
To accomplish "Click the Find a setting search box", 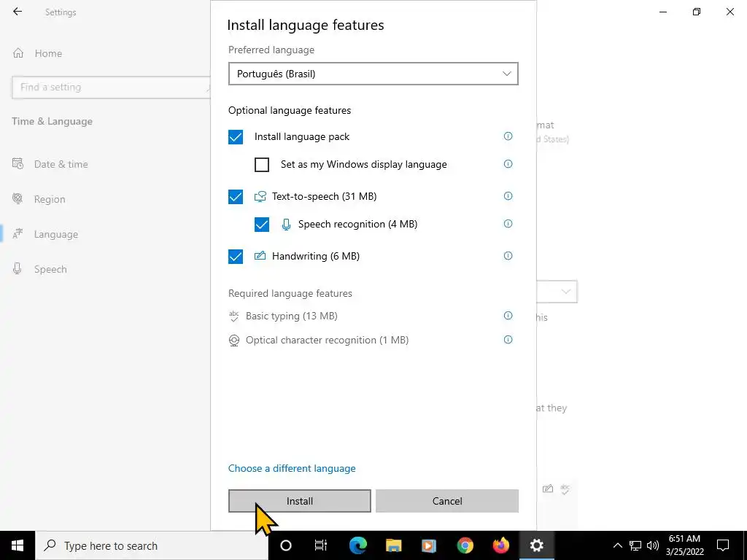I will pos(111,87).
